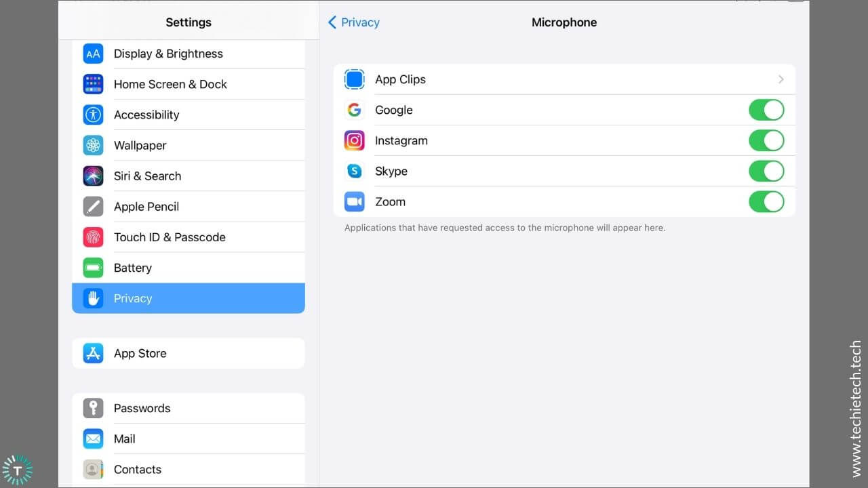Click the Siri & Search icon
This screenshot has height=488, width=868.
[x=93, y=176]
